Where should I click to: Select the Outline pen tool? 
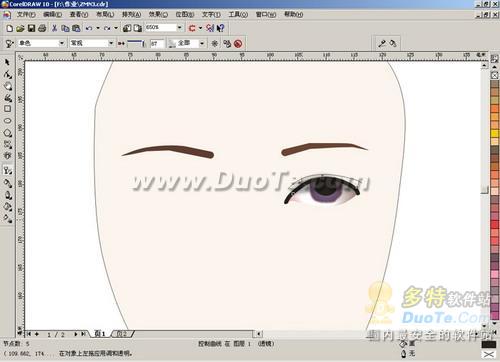7,195
